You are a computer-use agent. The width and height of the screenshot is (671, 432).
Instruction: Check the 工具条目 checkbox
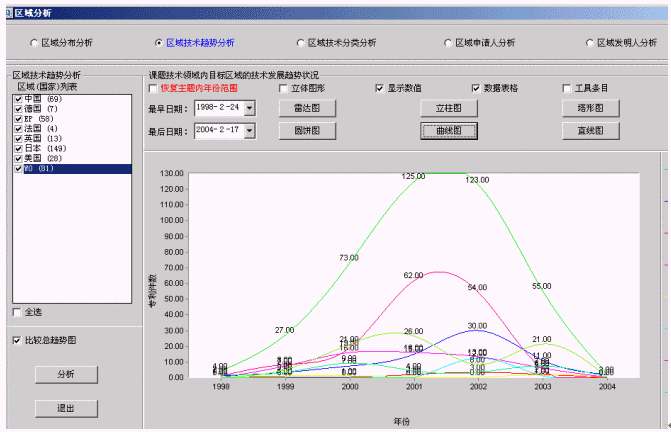[x=567, y=88]
